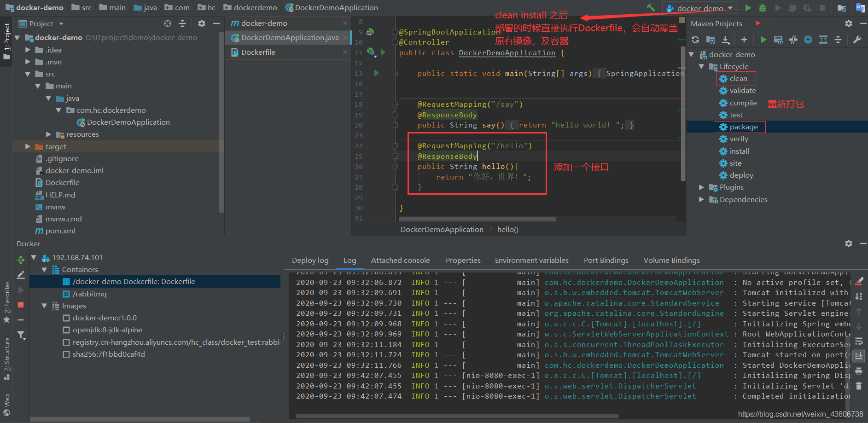This screenshot has height=423, width=868.
Task: Reimport all Maven projects
Action: pyautogui.click(x=695, y=40)
